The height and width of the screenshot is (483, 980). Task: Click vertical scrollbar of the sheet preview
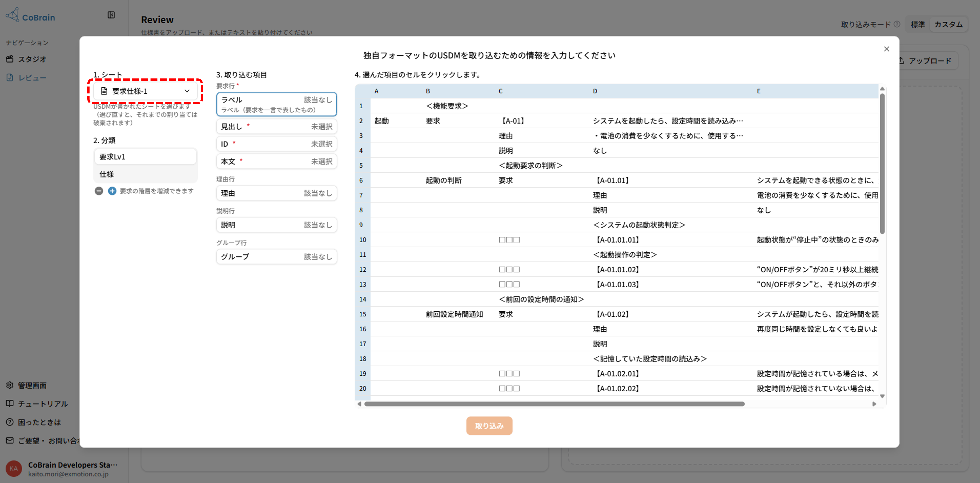pyautogui.click(x=882, y=164)
